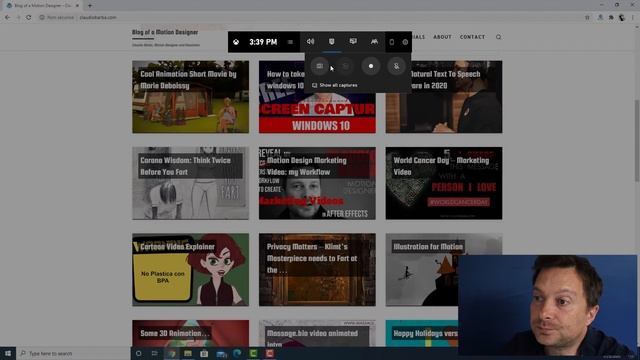
Task: Reload the page in the browser
Action: pyautogui.click(x=29, y=18)
